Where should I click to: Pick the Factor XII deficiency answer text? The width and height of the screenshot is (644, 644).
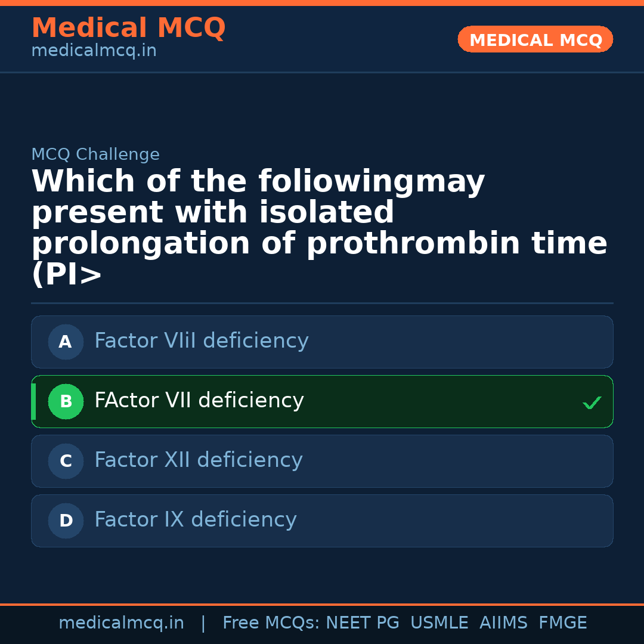[x=198, y=460]
